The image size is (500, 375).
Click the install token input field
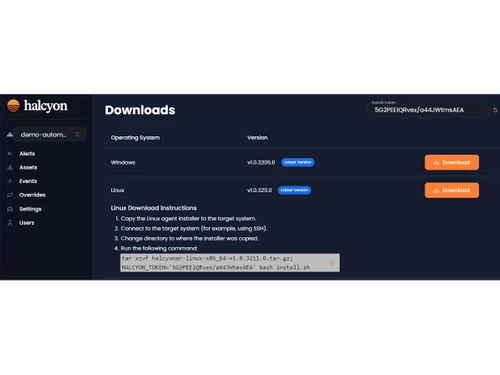click(x=428, y=110)
